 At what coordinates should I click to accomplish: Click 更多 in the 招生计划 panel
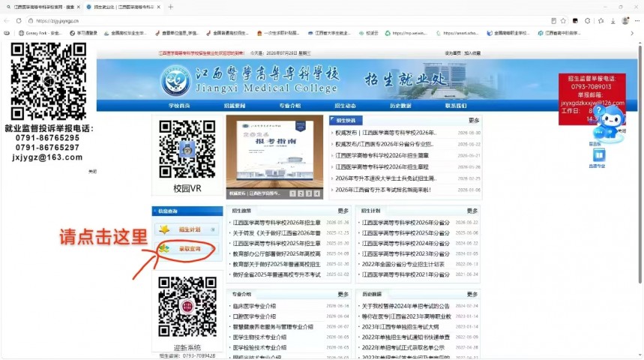coord(472,211)
